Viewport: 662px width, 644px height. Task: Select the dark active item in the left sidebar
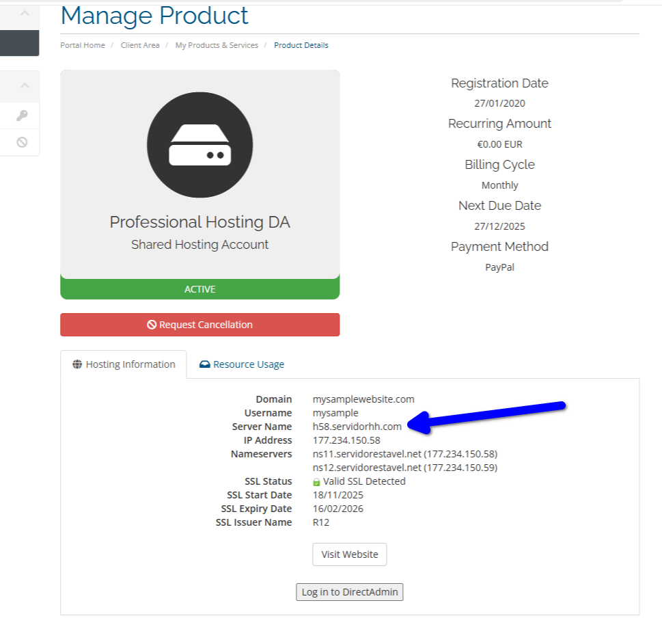pyautogui.click(x=20, y=42)
